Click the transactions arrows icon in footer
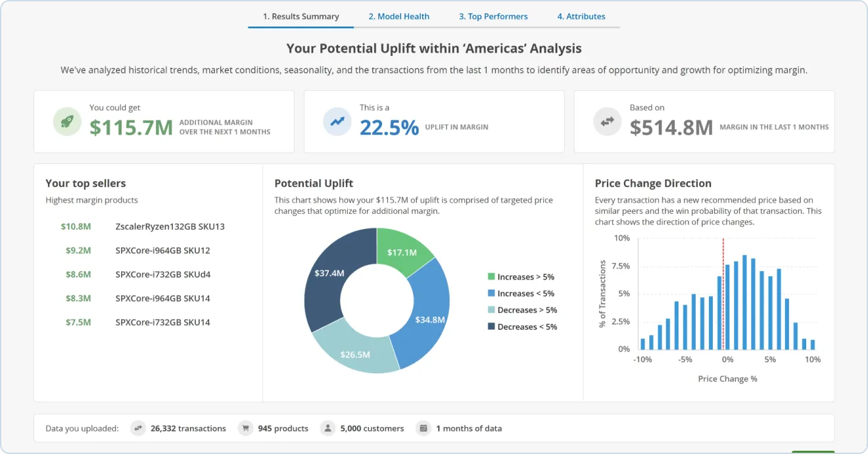 click(x=138, y=428)
